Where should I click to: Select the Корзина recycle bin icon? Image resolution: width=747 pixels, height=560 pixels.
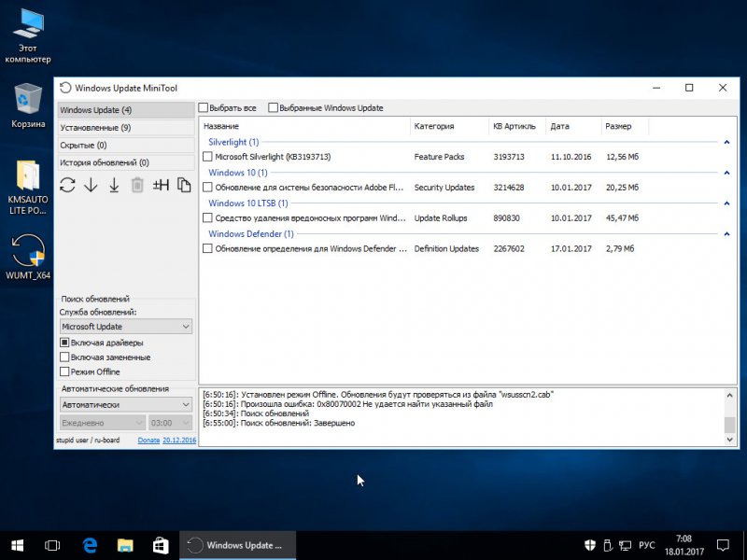pyautogui.click(x=28, y=105)
